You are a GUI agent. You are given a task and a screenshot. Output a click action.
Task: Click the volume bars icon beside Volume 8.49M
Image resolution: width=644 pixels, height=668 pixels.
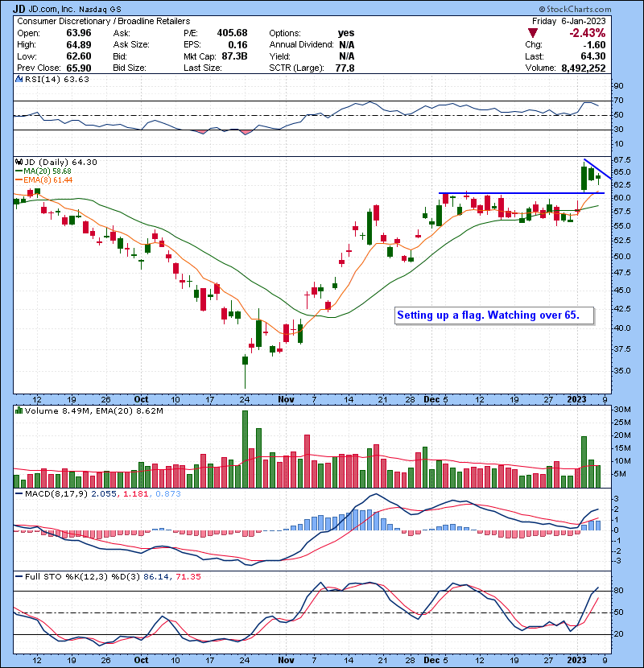click(x=19, y=410)
